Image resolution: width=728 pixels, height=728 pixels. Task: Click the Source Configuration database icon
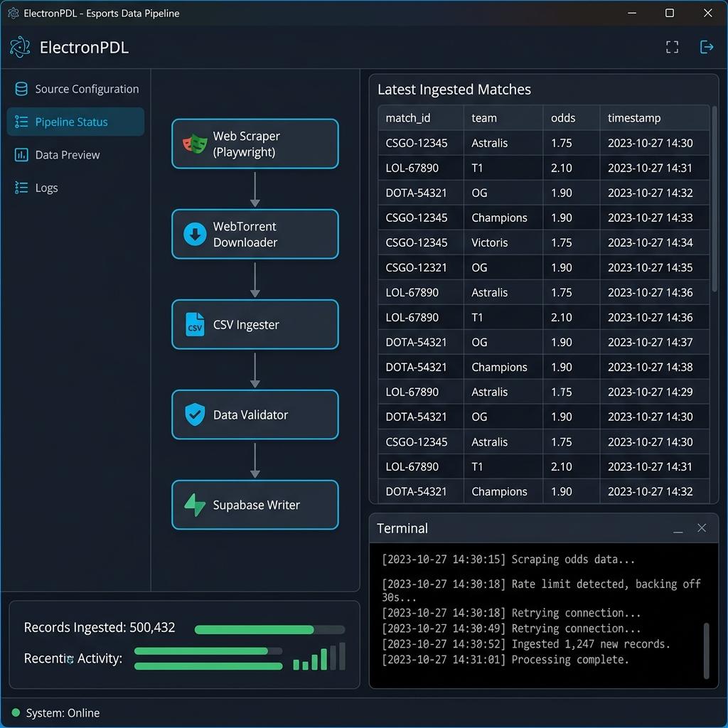click(x=21, y=89)
